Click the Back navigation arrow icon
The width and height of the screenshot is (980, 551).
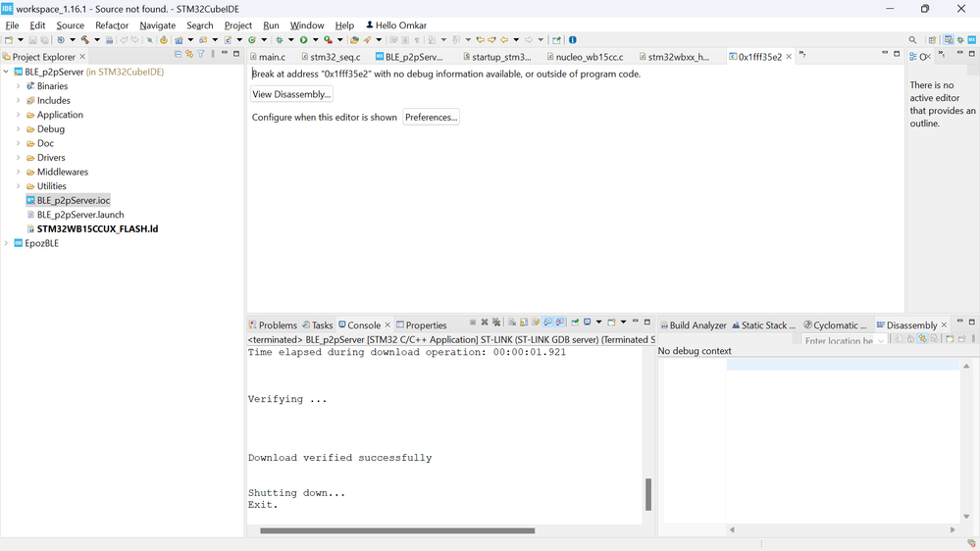point(504,40)
